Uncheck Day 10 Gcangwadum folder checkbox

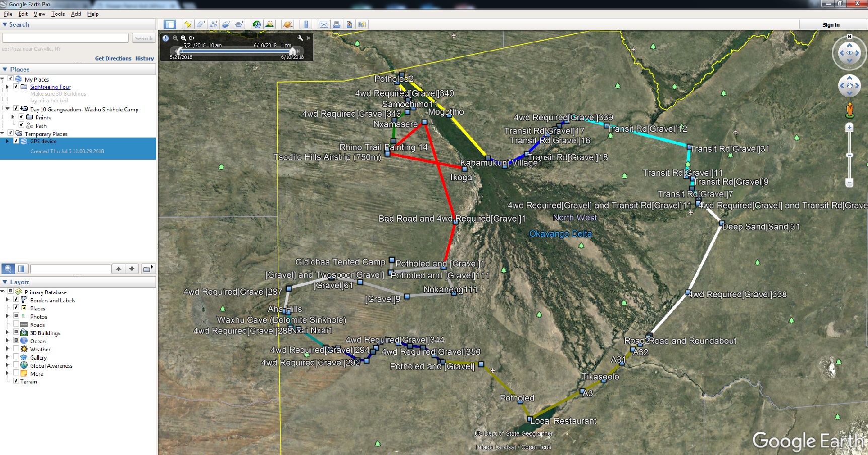pos(16,108)
